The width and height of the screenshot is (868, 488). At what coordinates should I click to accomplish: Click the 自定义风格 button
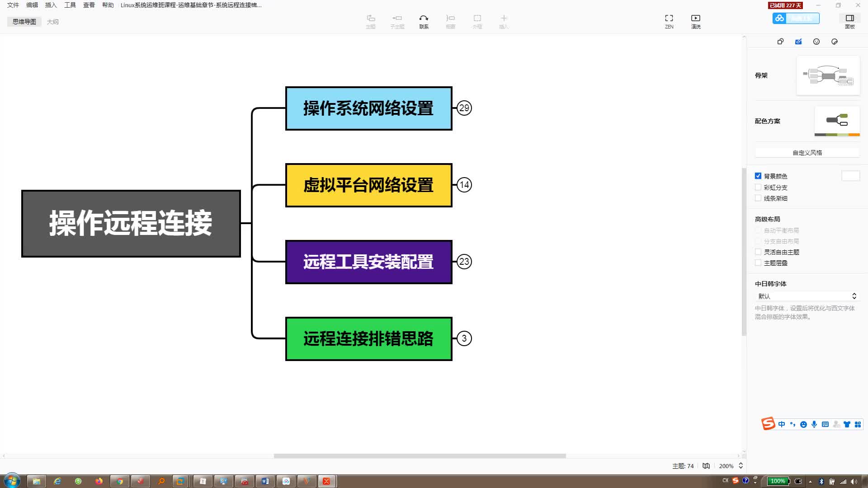point(807,153)
